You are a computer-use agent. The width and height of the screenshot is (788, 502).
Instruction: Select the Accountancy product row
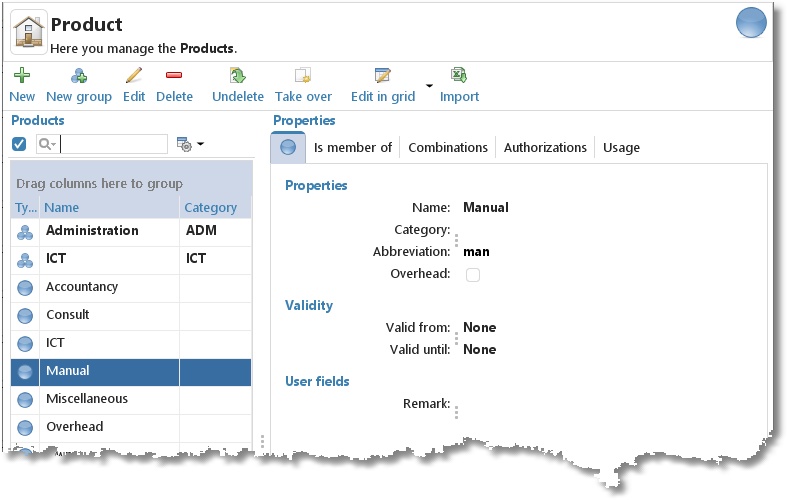pyautogui.click(x=131, y=288)
